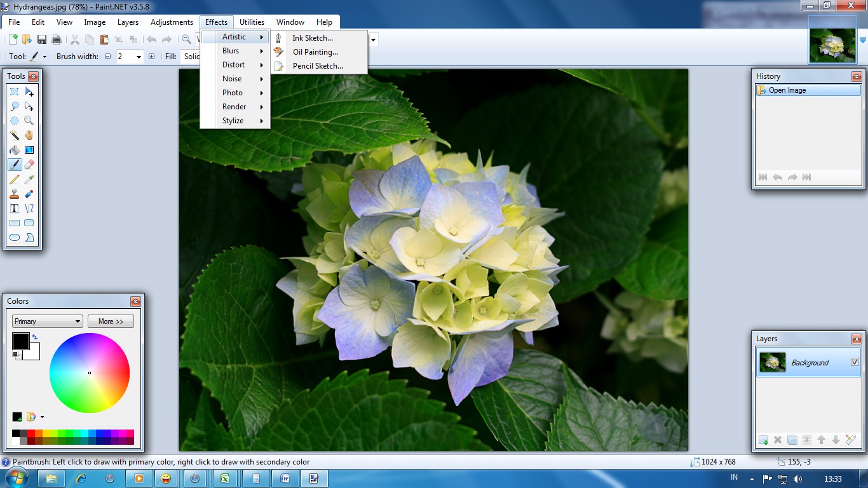The width and height of the screenshot is (868, 488).
Task: Uncheck the Background layer visibility checkbox
Action: point(855,362)
